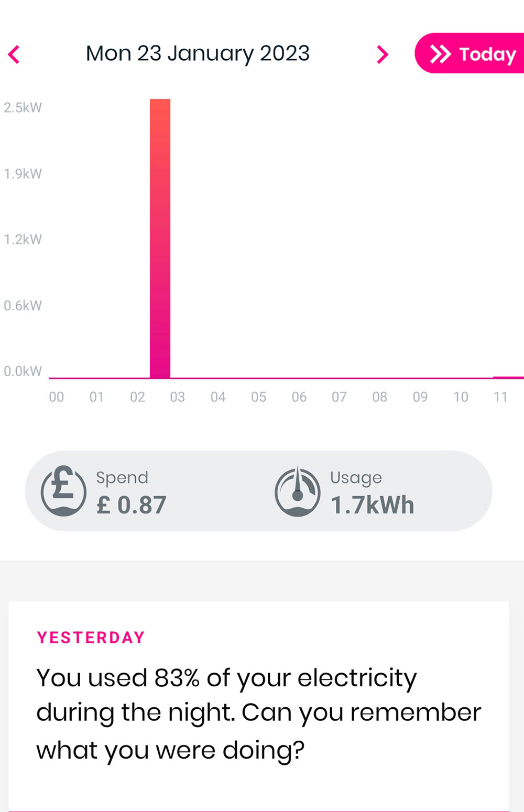524x812 pixels.
Task: Select the tall bar at 02 hours
Action: click(160, 238)
